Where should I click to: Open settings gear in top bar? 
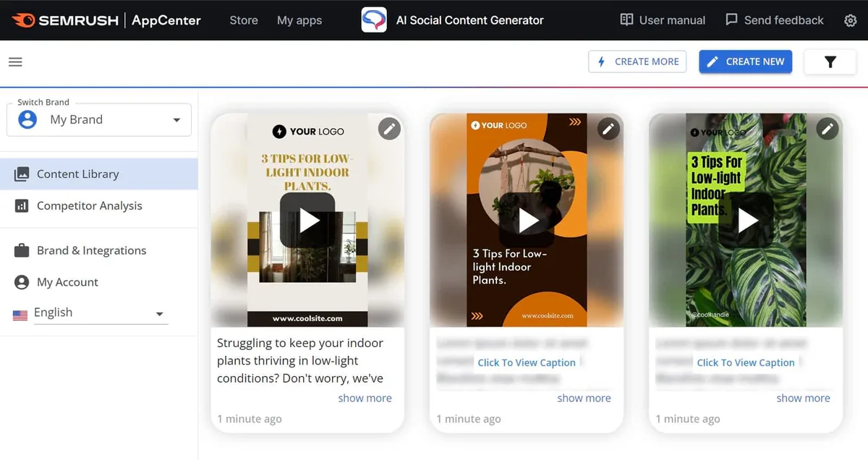click(x=851, y=20)
